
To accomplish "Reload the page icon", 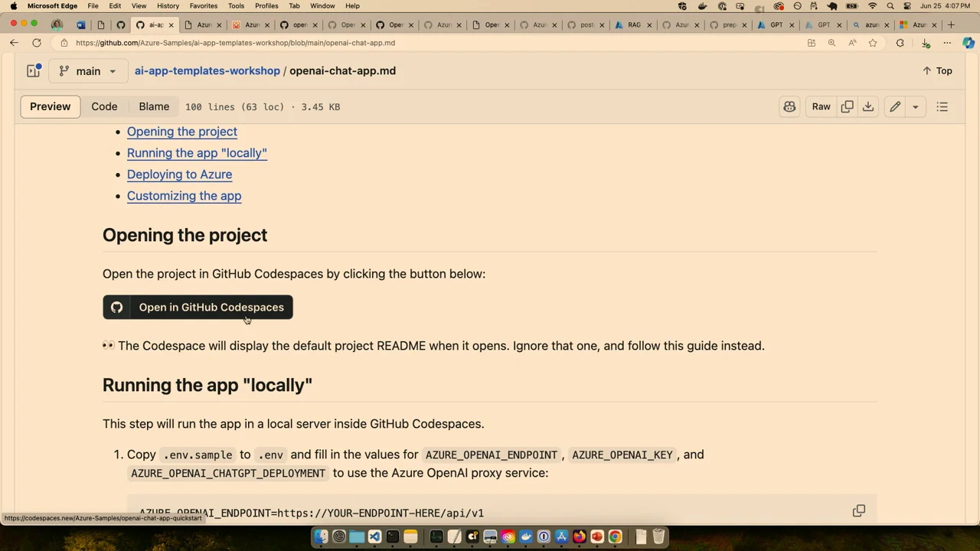I will click(37, 43).
